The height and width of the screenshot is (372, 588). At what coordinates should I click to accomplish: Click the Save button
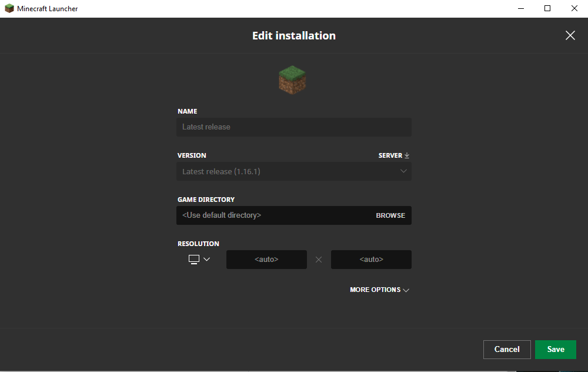[x=556, y=350]
